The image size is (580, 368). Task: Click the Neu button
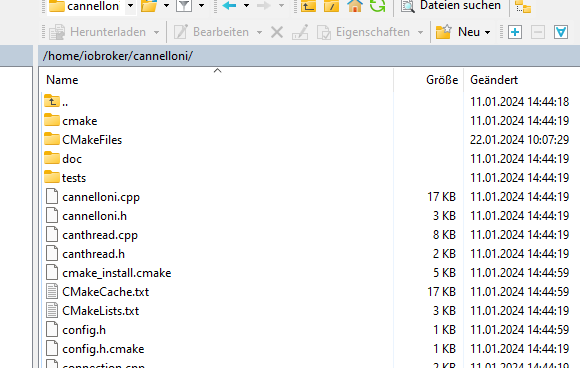point(458,32)
